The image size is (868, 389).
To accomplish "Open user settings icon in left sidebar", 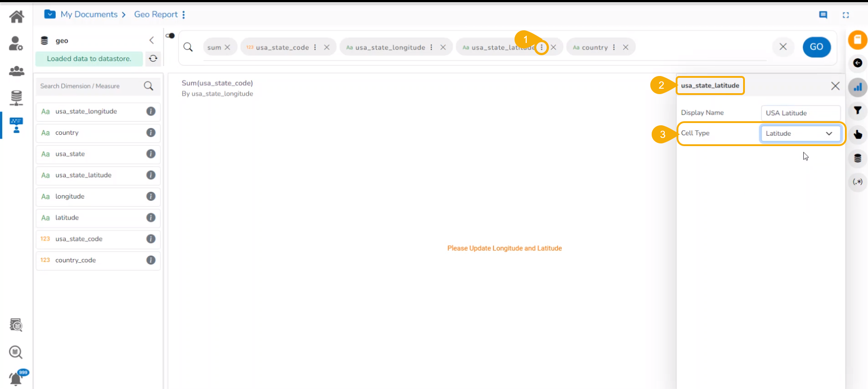I will click(16, 43).
